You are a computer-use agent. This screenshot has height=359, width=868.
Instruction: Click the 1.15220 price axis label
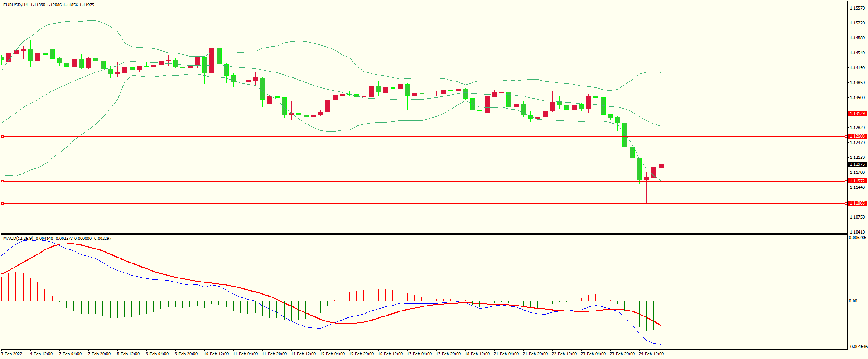[x=858, y=23]
